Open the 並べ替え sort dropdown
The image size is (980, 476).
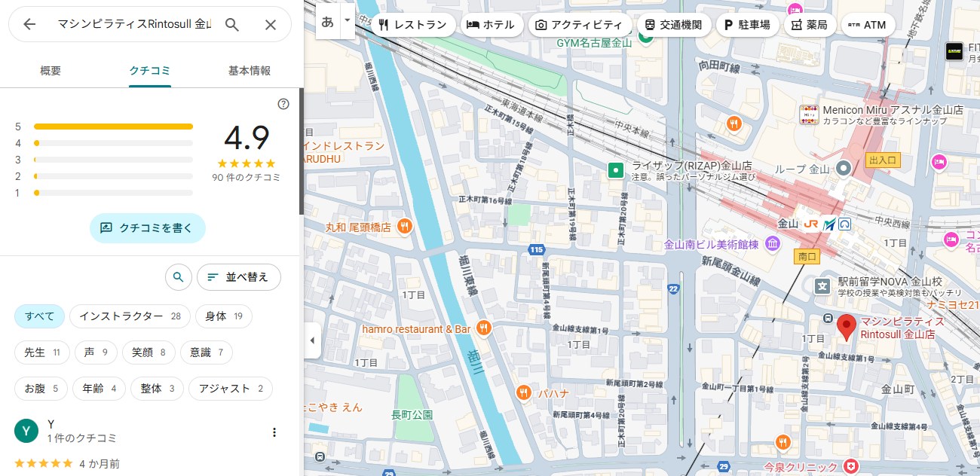238,277
